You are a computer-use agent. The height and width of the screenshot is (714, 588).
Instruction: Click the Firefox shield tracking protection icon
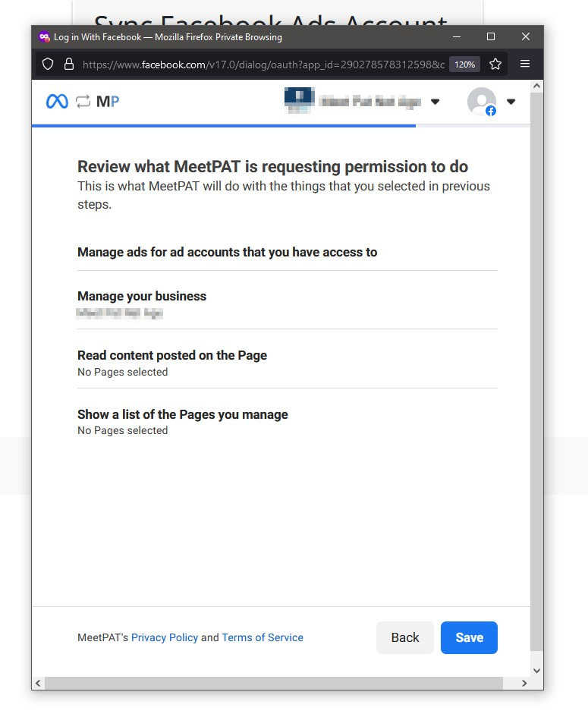point(48,64)
